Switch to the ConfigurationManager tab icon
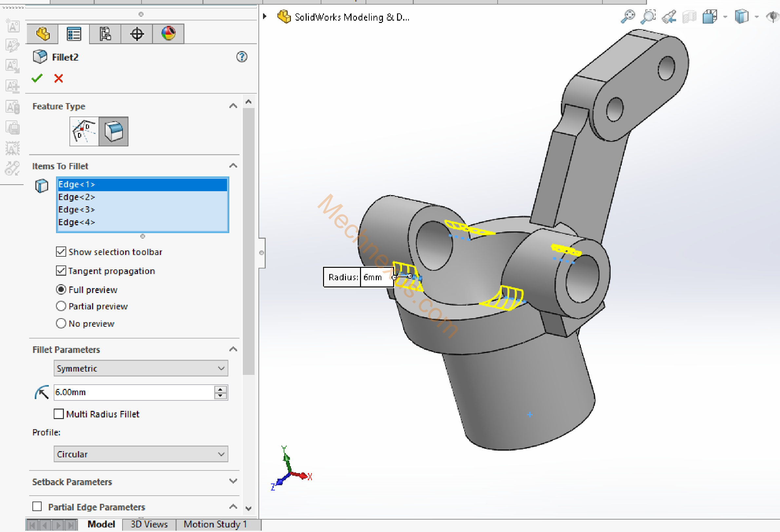 tap(105, 34)
